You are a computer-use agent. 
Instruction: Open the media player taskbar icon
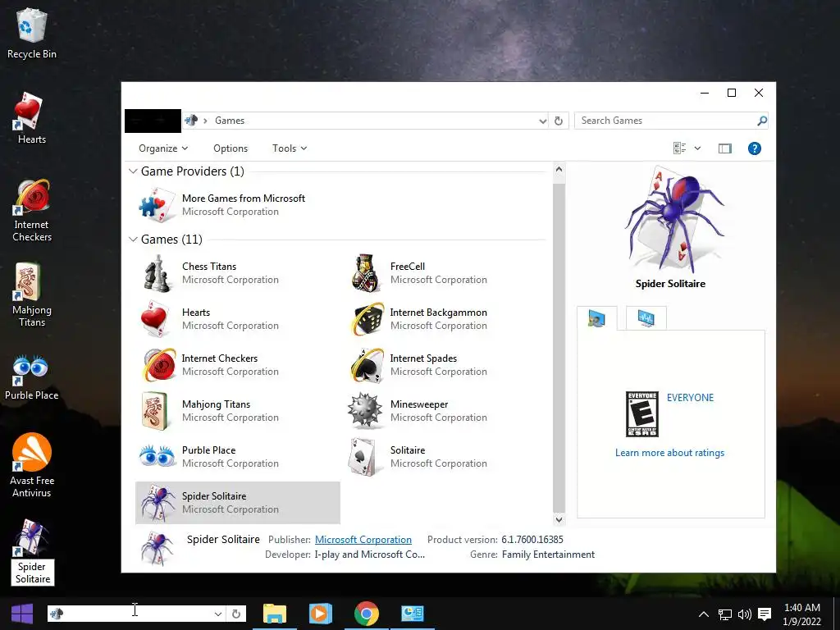coord(321,614)
